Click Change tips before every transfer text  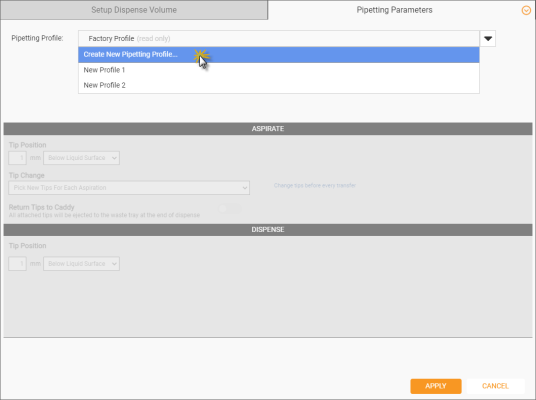(315, 185)
